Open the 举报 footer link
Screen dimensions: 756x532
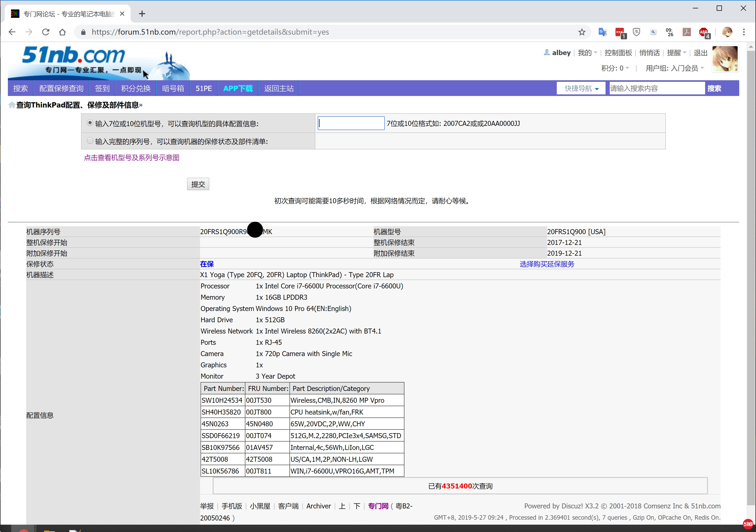tap(207, 506)
